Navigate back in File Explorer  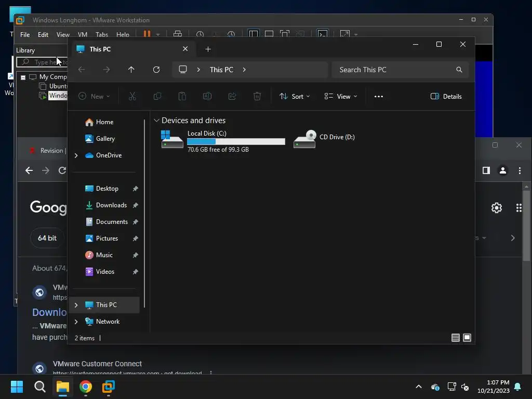(82, 70)
